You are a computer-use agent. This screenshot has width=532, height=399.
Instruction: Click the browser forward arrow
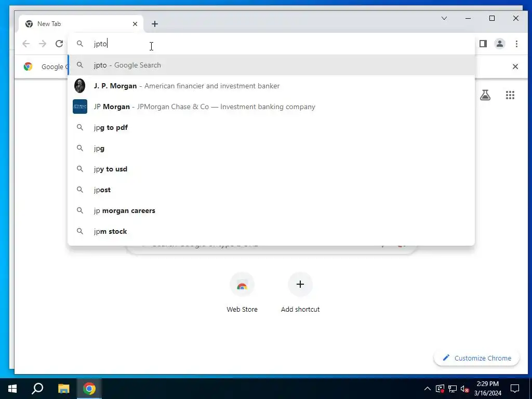click(x=43, y=44)
